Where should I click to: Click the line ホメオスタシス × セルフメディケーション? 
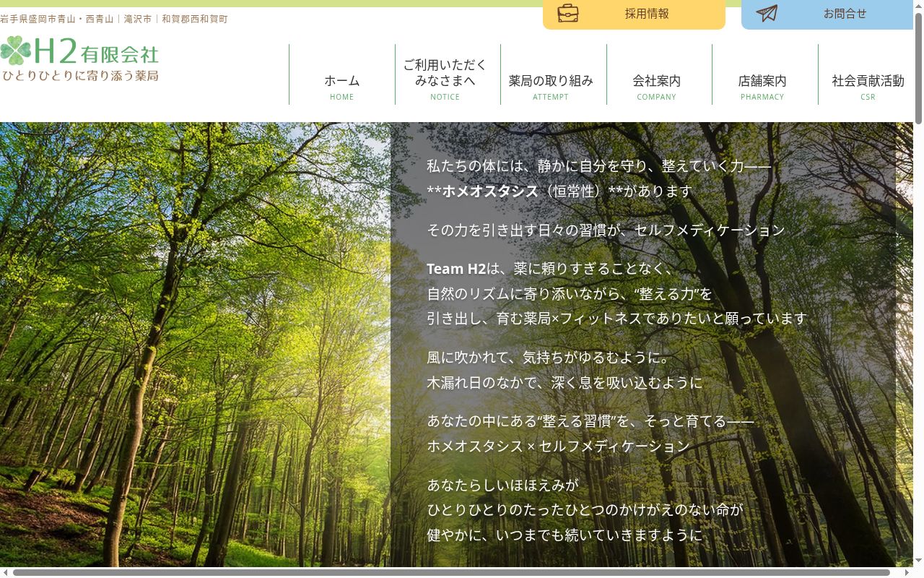[559, 446]
